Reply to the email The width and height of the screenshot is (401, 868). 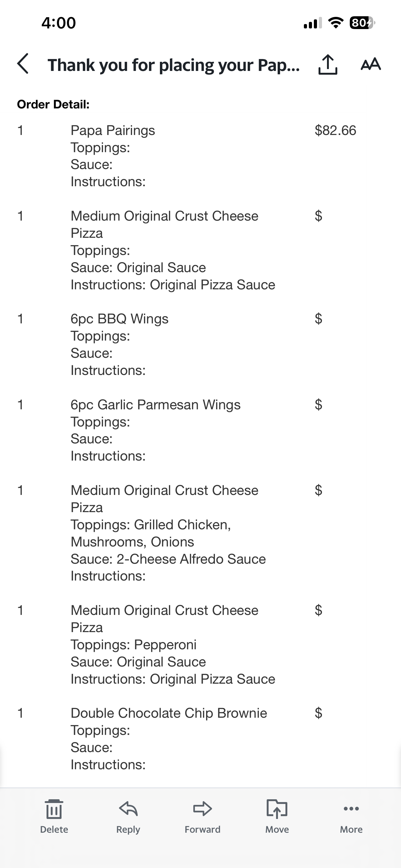click(128, 816)
